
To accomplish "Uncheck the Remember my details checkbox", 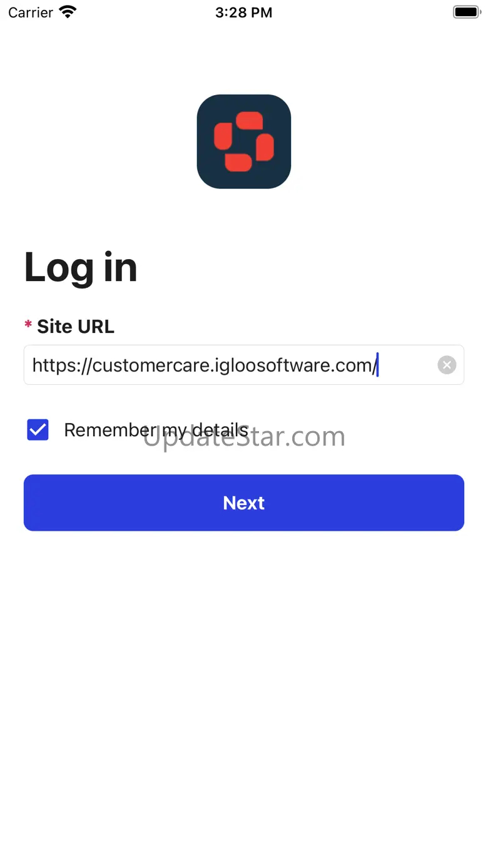I will tap(38, 430).
